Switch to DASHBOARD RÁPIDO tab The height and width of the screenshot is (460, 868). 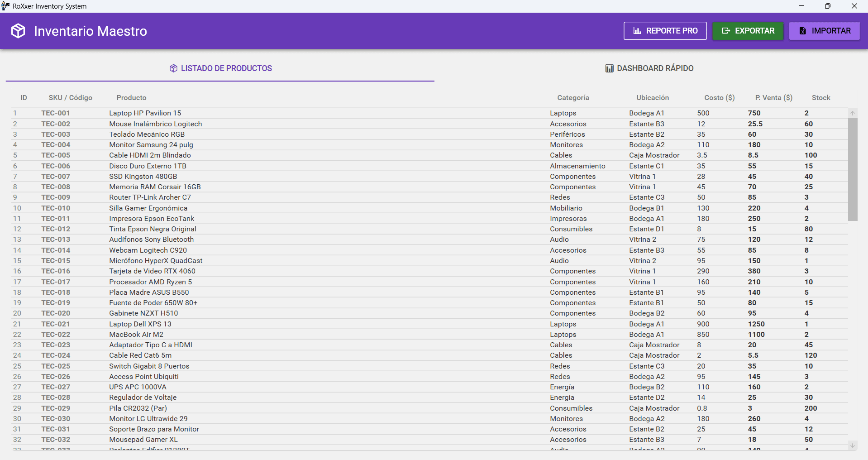pyautogui.click(x=649, y=68)
